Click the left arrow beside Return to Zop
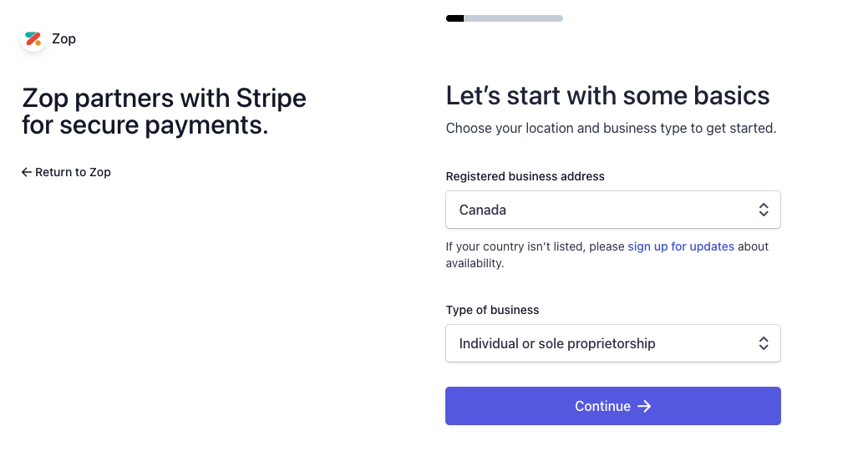This screenshot has height=451, width=868. click(26, 172)
